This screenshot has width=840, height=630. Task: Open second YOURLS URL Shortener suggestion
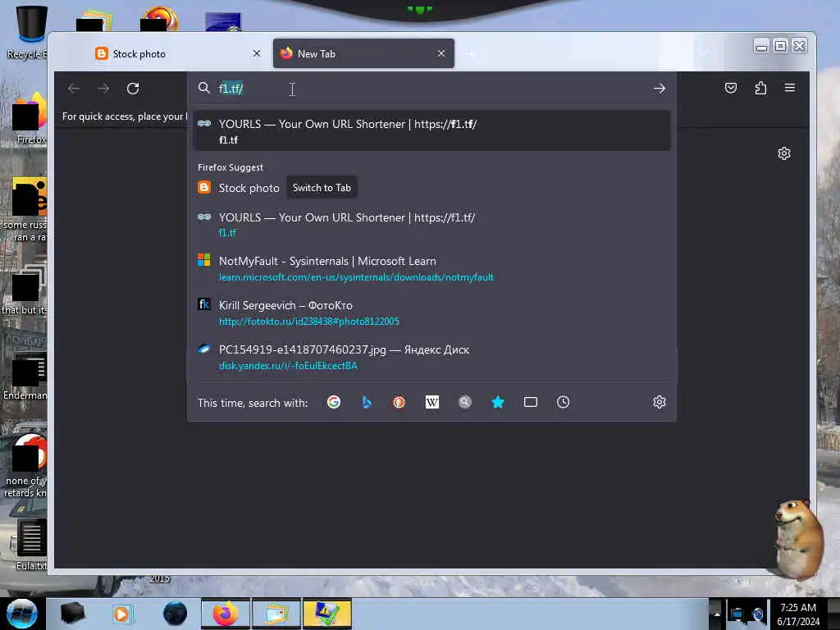(431, 225)
